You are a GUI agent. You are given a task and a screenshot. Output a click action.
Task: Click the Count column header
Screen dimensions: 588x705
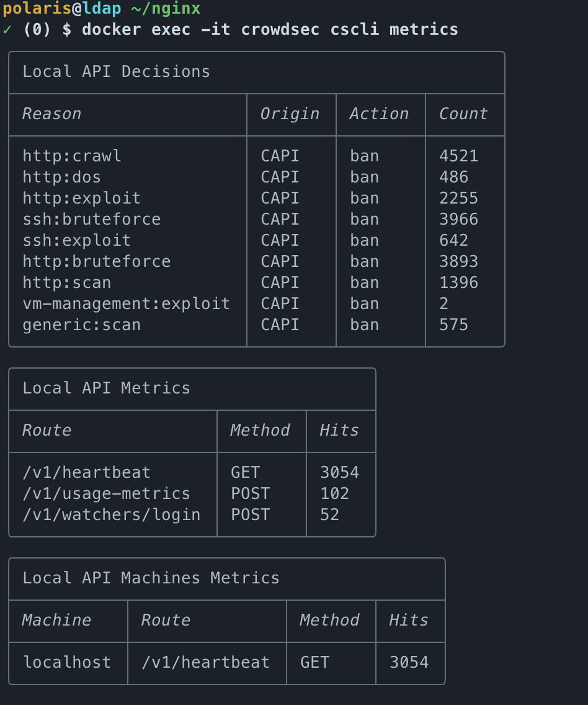pyautogui.click(x=463, y=114)
